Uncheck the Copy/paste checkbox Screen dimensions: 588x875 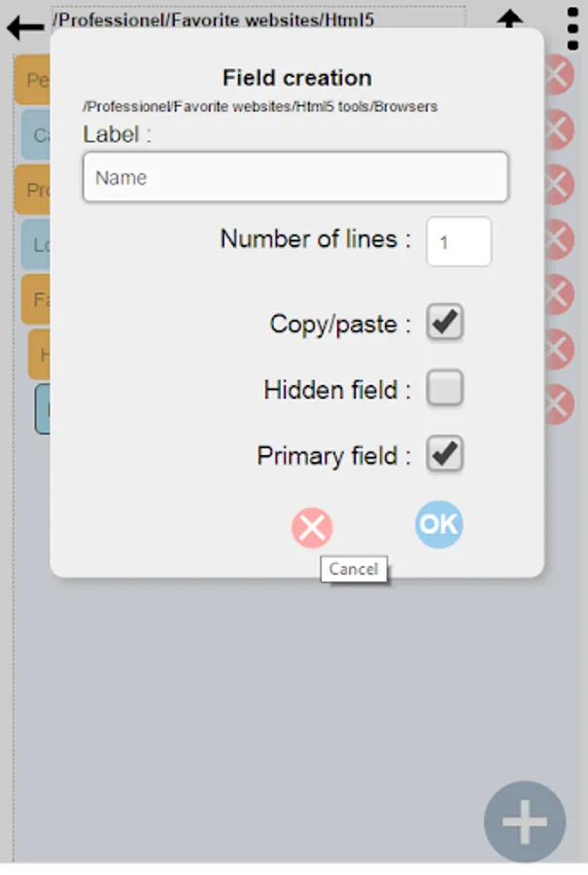(x=445, y=323)
